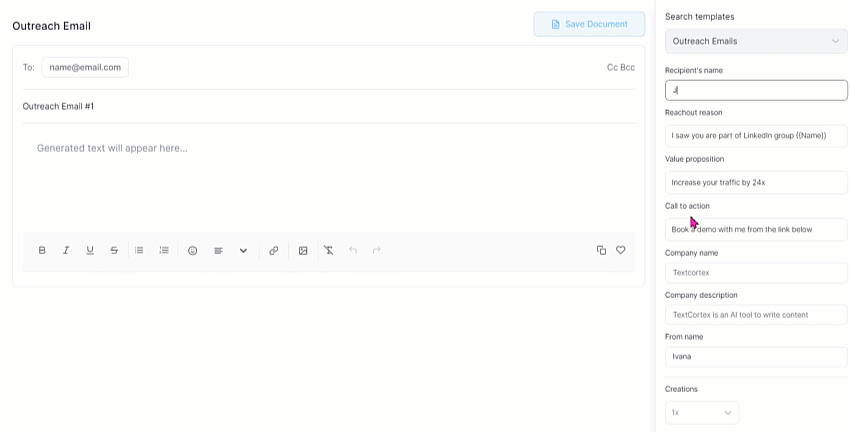Focus the Recipient's name field
850x432 pixels.
pyautogui.click(x=756, y=91)
